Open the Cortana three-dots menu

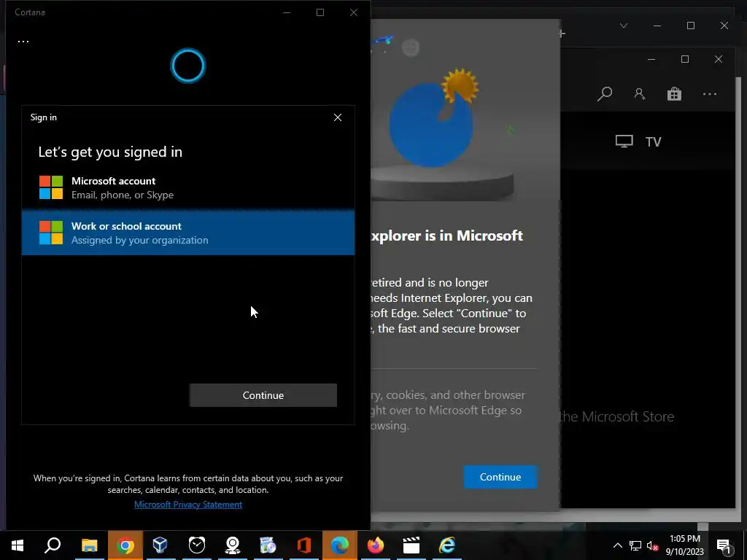[x=23, y=42]
